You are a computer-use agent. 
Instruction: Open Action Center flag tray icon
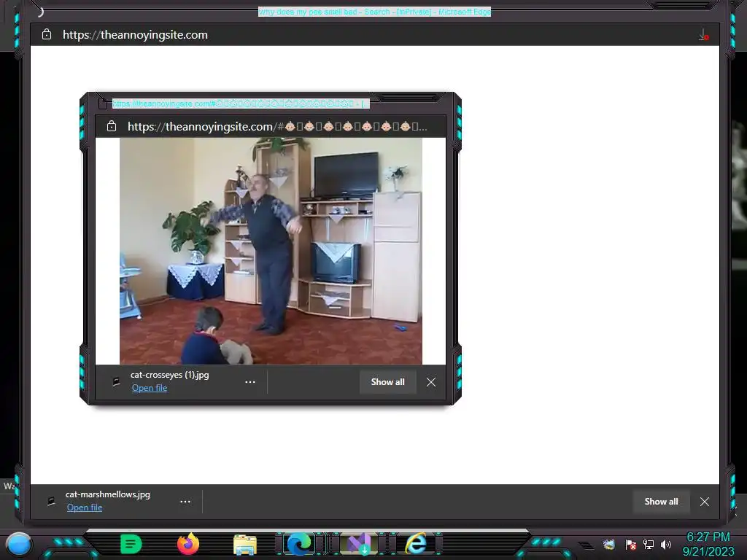tap(631, 544)
